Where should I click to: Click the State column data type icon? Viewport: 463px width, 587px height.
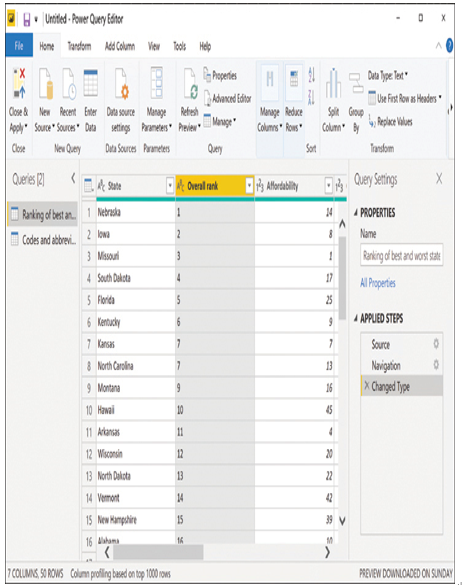101,185
